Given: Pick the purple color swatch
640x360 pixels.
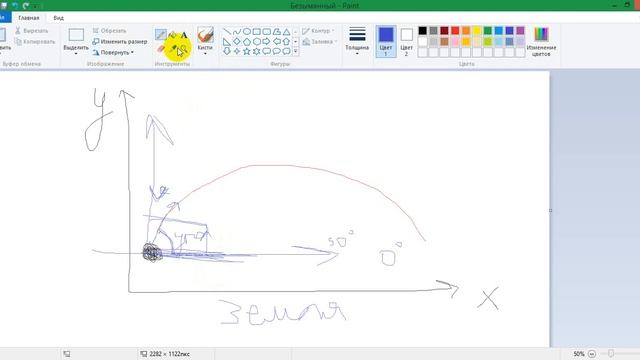Looking at the screenshot, I should click(520, 31).
